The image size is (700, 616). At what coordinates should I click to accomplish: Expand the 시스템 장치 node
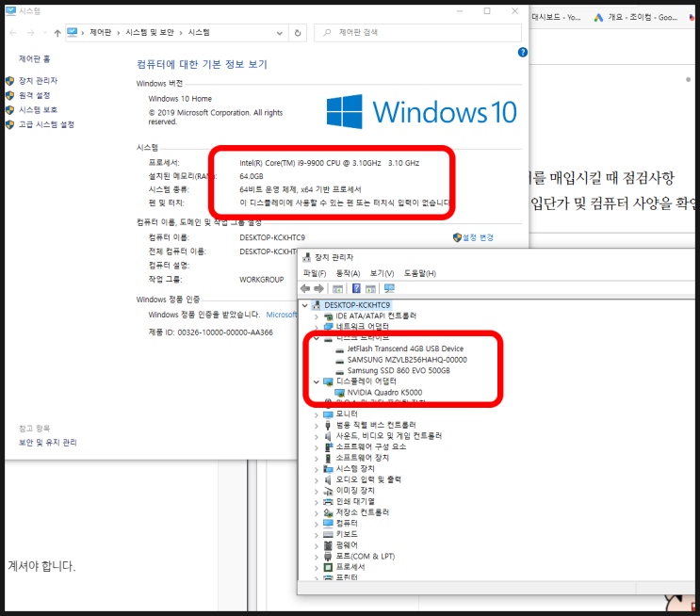click(317, 469)
